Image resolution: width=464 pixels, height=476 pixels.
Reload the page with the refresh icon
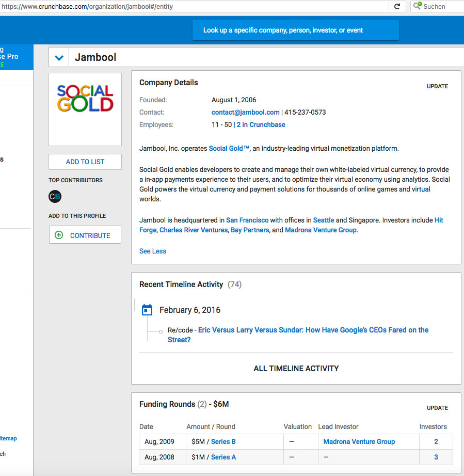pyautogui.click(x=397, y=6)
